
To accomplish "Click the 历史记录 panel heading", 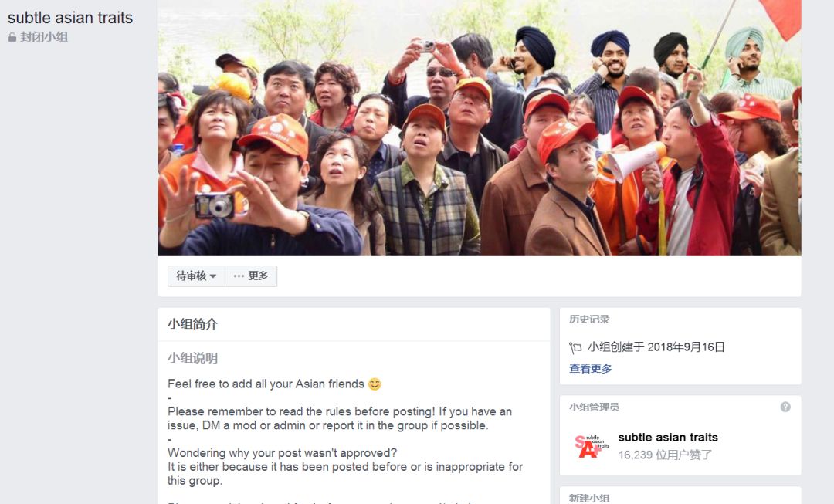I will point(589,319).
